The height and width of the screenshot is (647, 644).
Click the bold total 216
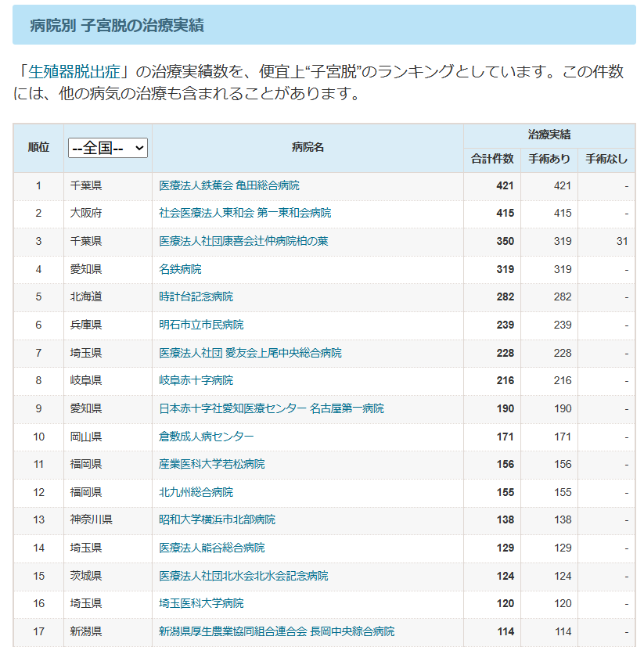505,380
